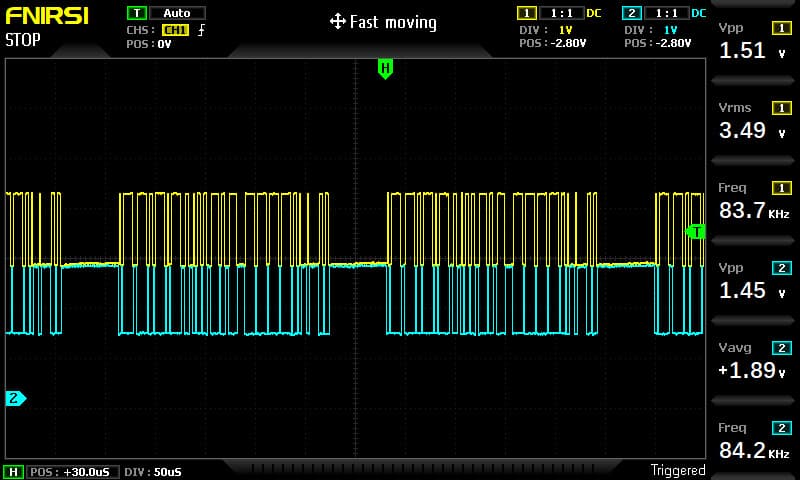The height and width of the screenshot is (480, 800).
Task: Select the green T trigger badge
Action: (137, 13)
